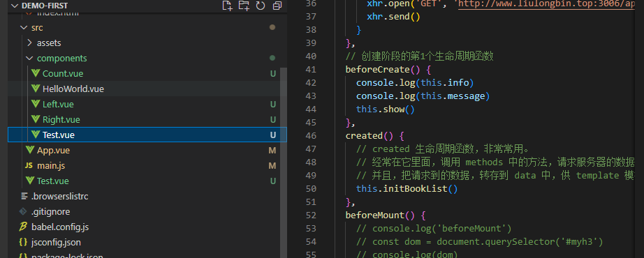Click console.log(this.info) line
Screen dimensions: 644x258
pyautogui.click(x=415, y=83)
